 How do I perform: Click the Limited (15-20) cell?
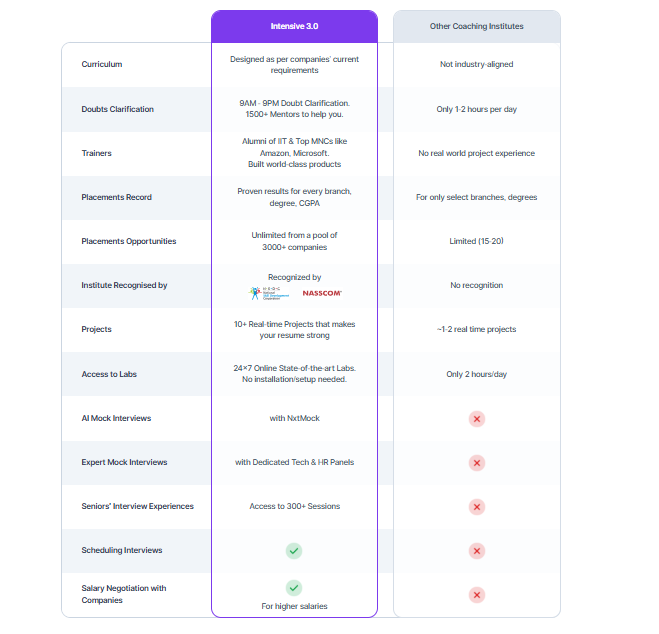pos(477,241)
